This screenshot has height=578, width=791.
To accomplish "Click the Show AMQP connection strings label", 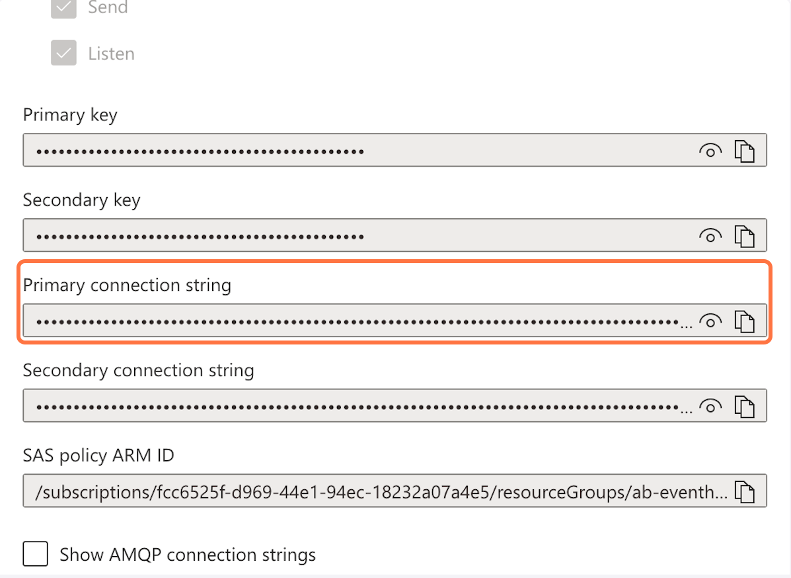I will point(187,554).
